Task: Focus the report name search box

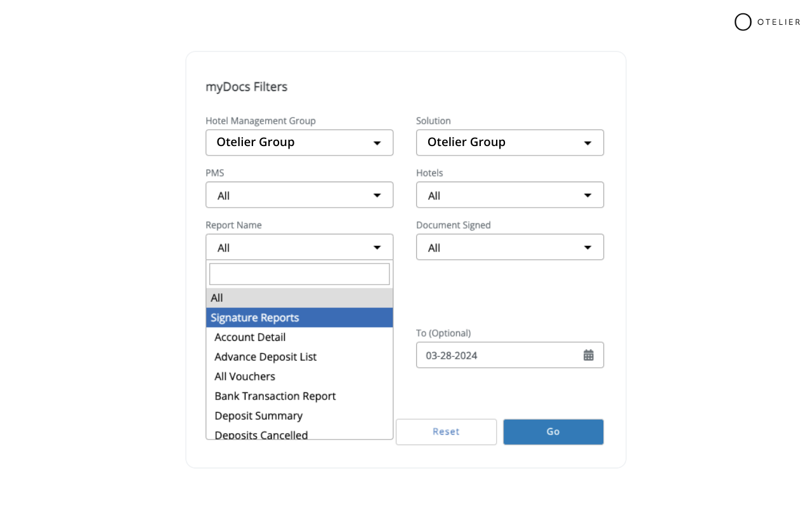Action: coord(299,274)
